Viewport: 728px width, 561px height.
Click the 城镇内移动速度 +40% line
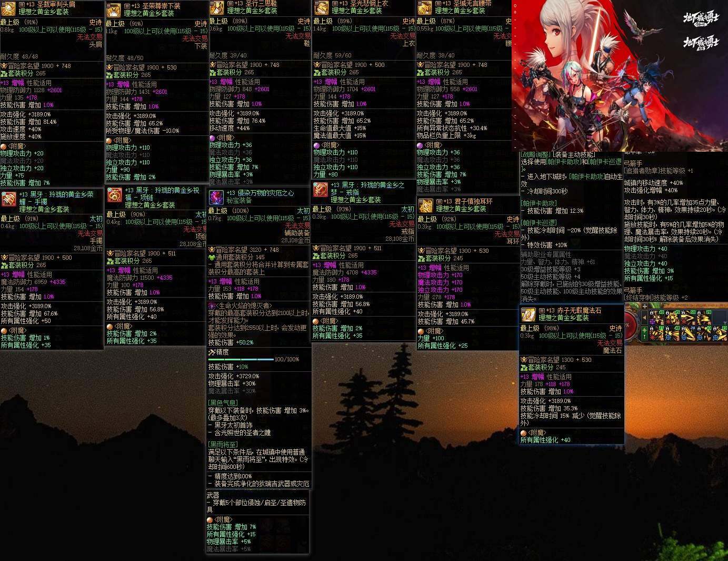click(x=654, y=183)
